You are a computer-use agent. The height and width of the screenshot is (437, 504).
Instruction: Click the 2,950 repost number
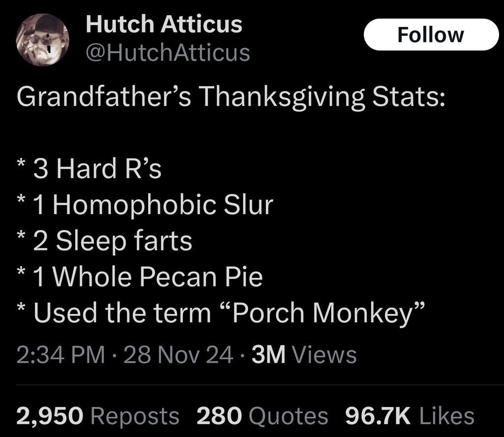[x=49, y=416]
